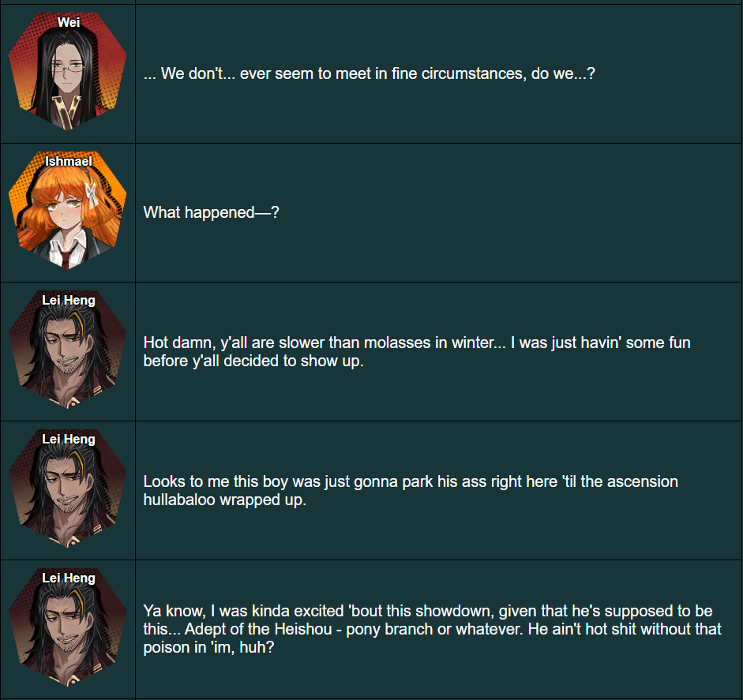Click the glasses on Wei's portrait
Screen dimensions: 743x700
pos(68,67)
